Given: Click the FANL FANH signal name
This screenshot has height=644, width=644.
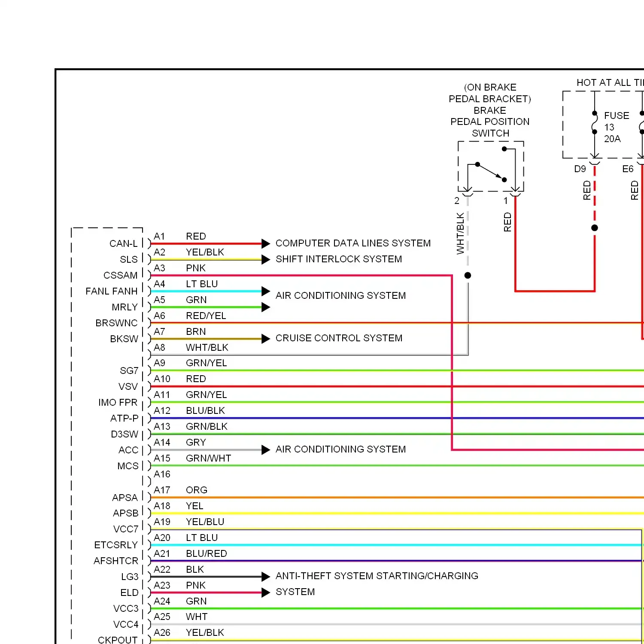Looking at the screenshot, I should coord(112,292).
